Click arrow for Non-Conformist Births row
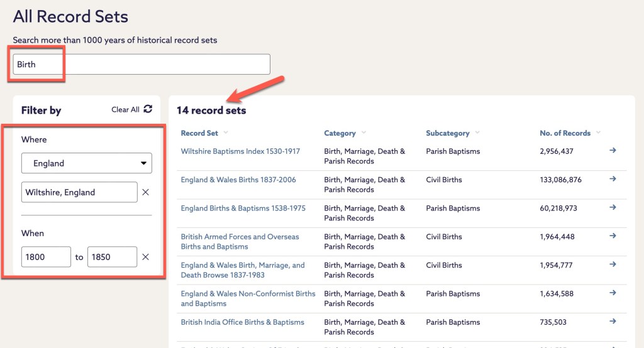The height and width of the screenshot is (348, 644). coord(613,293)
